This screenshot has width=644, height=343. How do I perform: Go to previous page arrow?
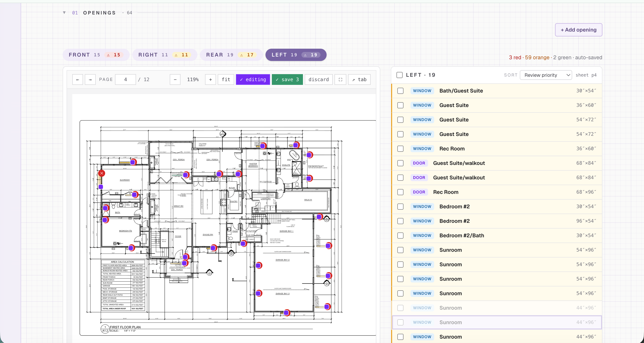[x=78, y=80]
